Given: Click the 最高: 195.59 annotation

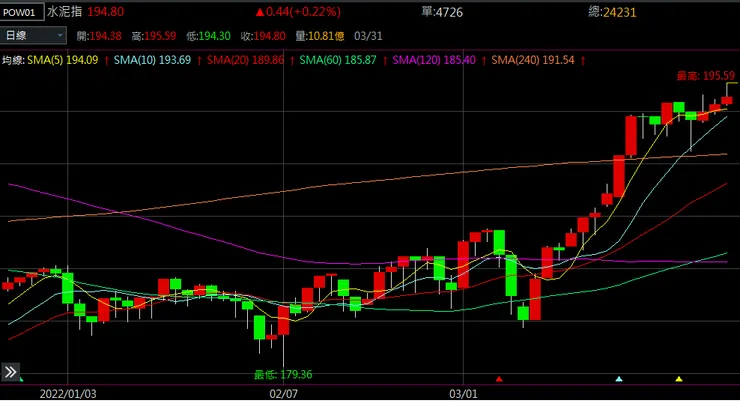Looking at the screenshot, I should point(706,75).
